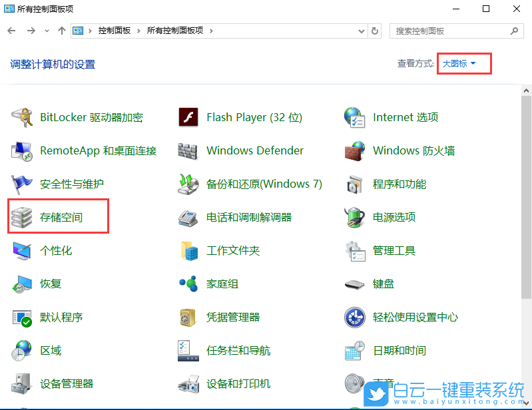Viewport: 532px width, 410px height.
Task: Click the 家庭组 icon
Action: click(x=188, y=284)
